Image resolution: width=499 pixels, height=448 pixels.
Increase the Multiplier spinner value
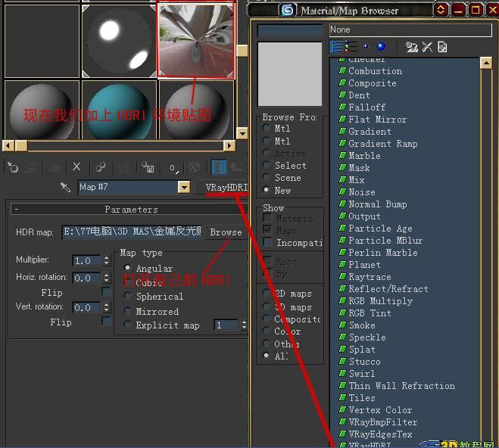[106, 257]
